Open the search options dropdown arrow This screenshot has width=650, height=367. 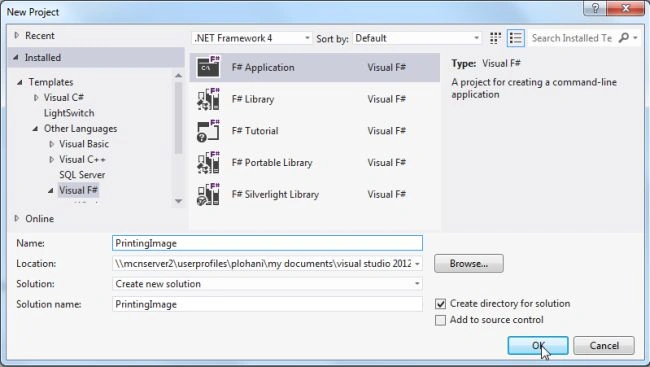(x=635, y=38)
